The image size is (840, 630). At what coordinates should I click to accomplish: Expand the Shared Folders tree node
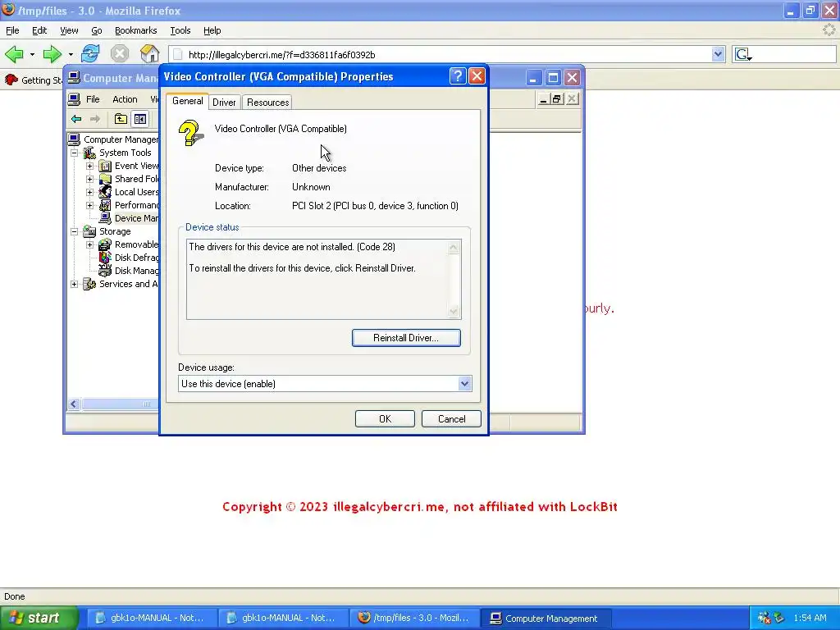point(90,179)
